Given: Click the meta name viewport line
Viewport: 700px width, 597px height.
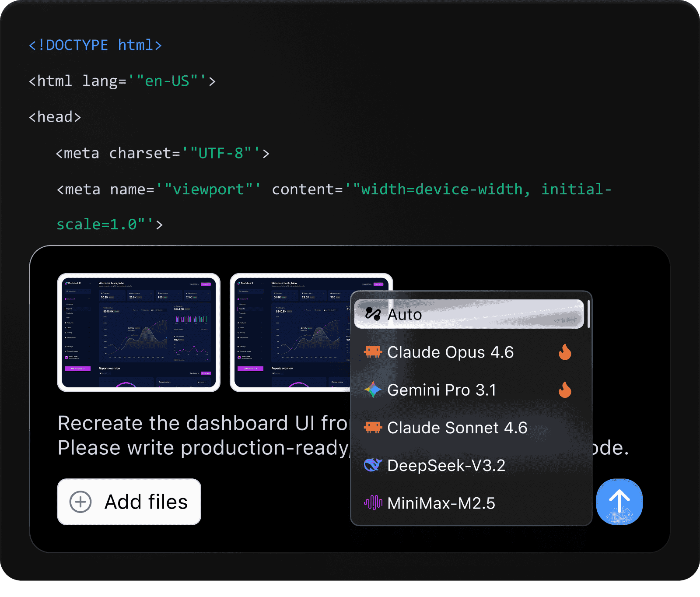Looking at the screenshot, I should [x=334, y=189].
